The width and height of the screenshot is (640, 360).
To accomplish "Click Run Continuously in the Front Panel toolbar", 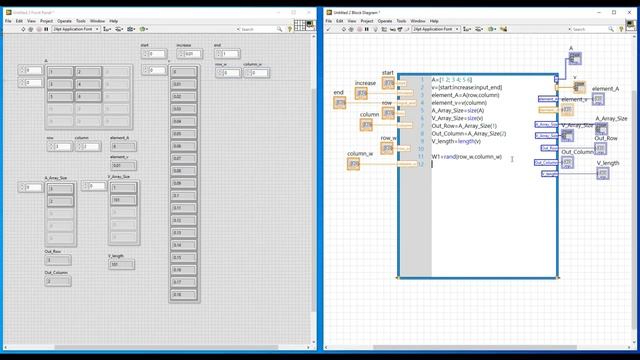I will point(31,29).
